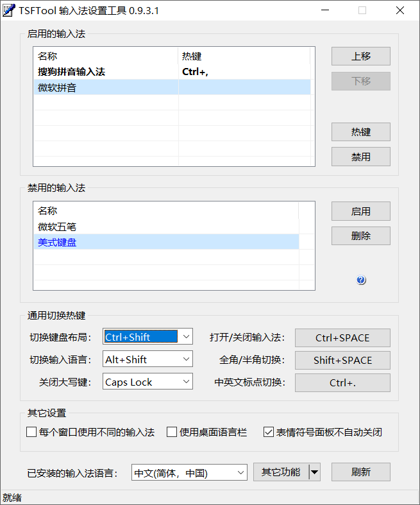This screenshot has height=505, width=420.
Task: Click the Ctrl+SPACE hotkey button
Action: point(342,338)
